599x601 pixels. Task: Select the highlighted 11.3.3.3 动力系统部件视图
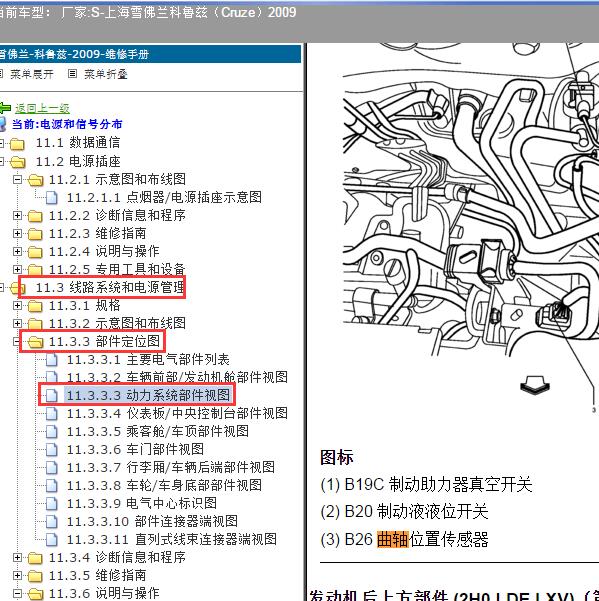point(149,395)
